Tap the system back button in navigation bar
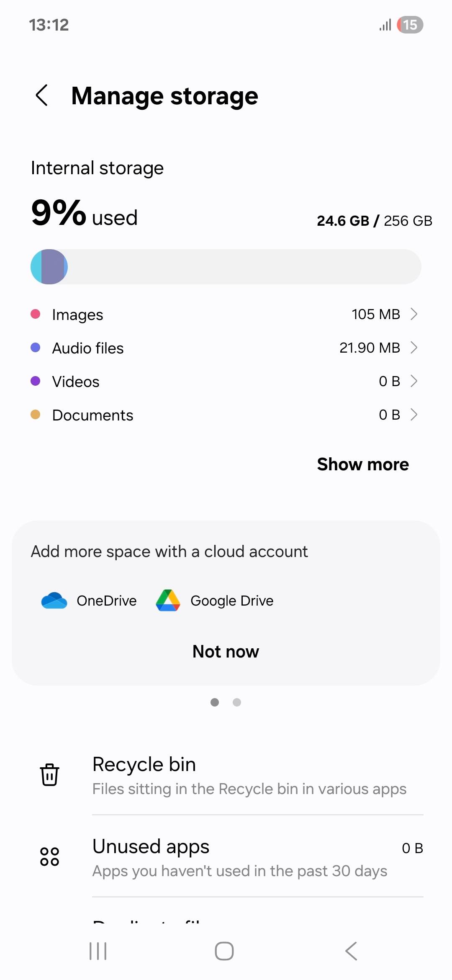 [351, 951]
